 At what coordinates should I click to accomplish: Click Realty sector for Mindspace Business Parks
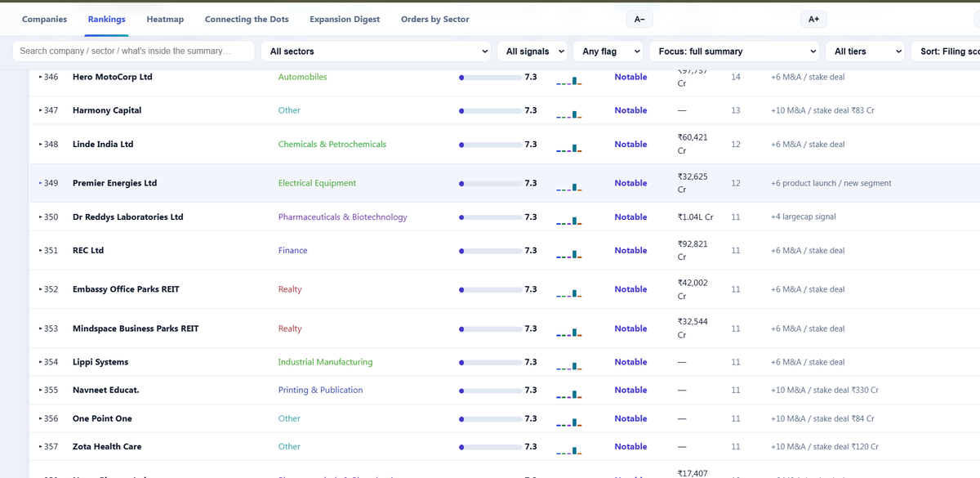click(x=290, y=328)
